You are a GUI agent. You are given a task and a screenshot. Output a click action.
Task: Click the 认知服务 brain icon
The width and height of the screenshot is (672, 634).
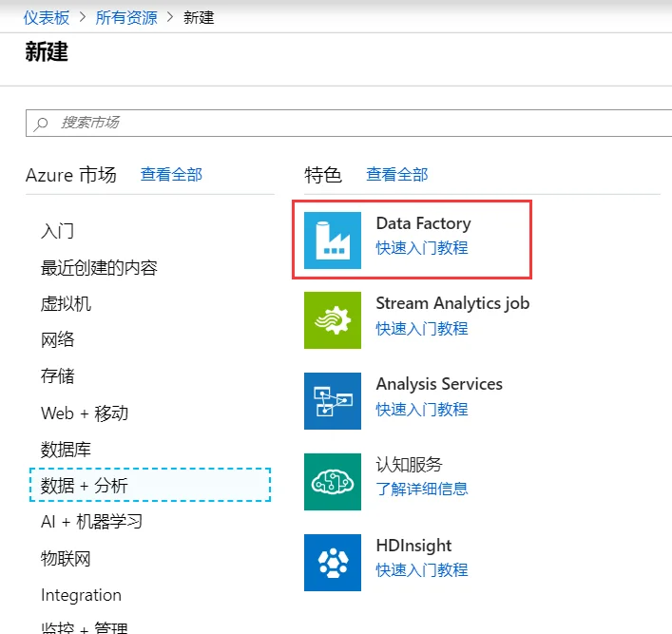tap(333, 481)
